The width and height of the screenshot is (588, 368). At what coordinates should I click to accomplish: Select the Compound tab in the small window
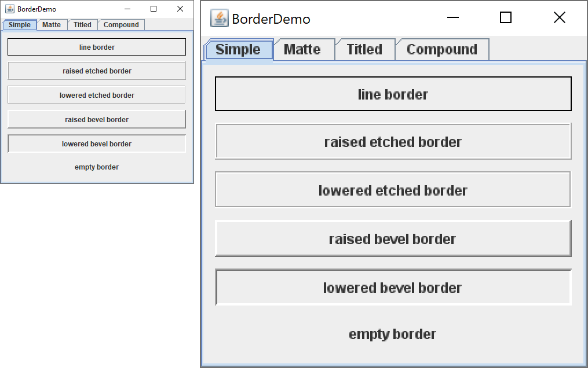121,25
